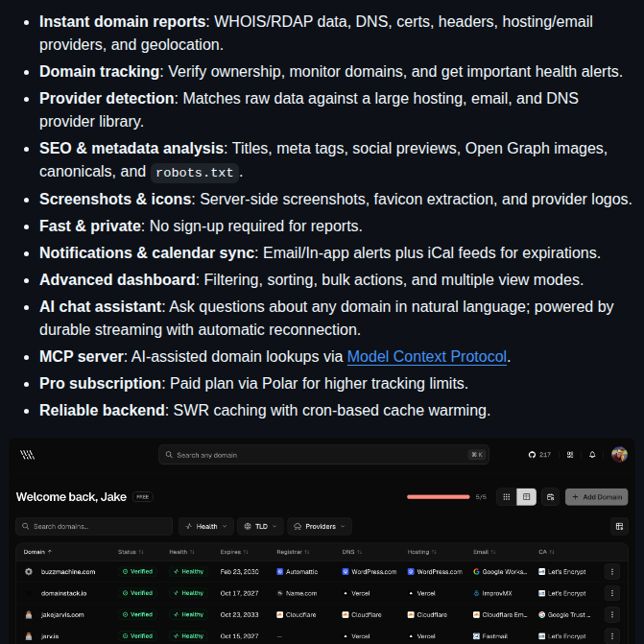The image size is (644, 644).
Task: Sort by CA column header
Action: (546, 552)
